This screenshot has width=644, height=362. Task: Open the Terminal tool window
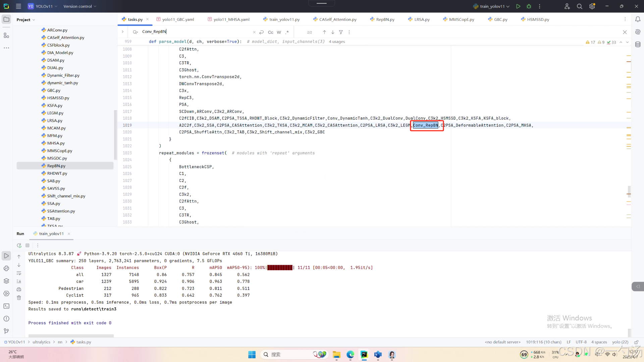[6, 306]
